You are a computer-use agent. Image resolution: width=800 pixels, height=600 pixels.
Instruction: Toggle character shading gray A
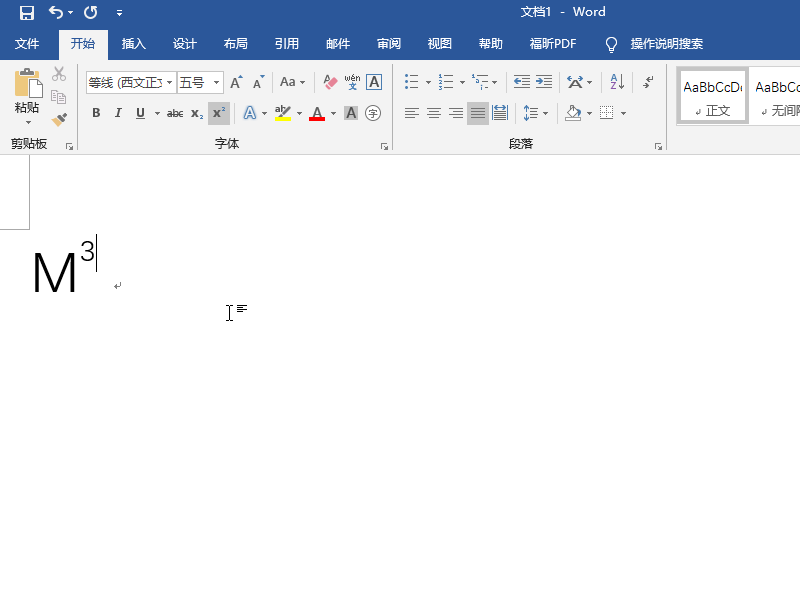[351, 113]
